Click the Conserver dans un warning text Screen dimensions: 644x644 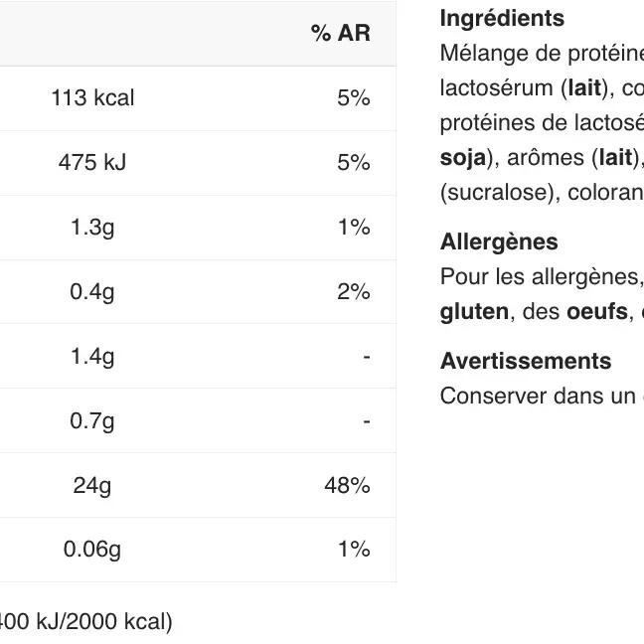click(x=537, y=397)
